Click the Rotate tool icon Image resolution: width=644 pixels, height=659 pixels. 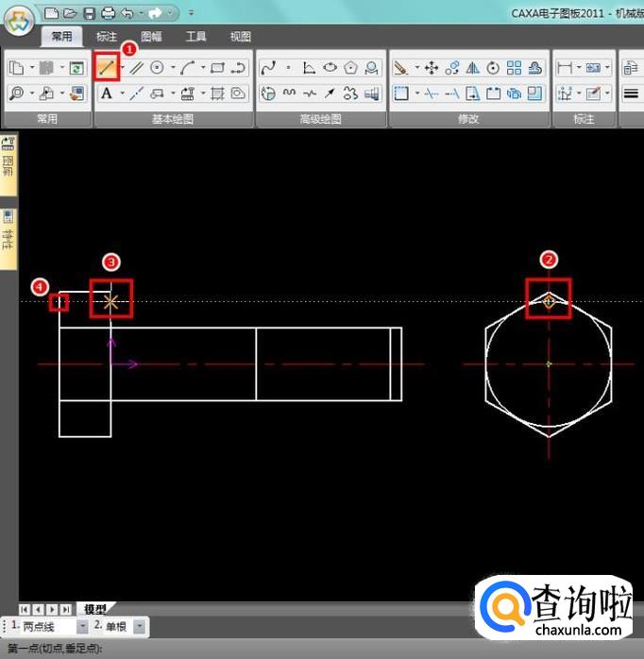493,68
